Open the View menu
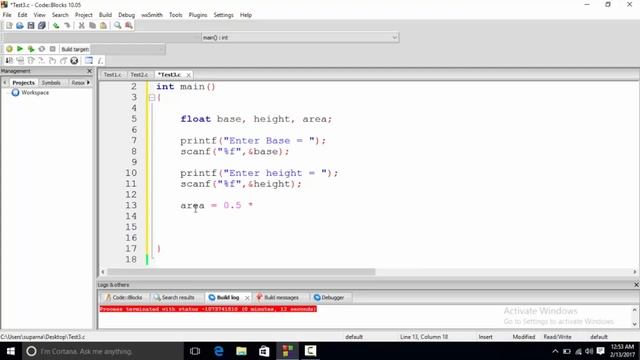The width and height of the screenshot is (640, 360). tap(39, 15)
